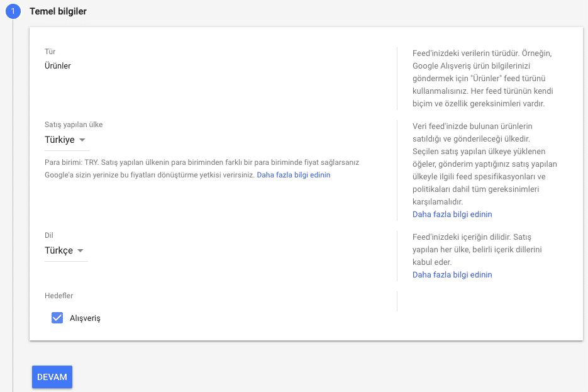Open the learn more link after currency note
This screenshot has width=588, height=392.
[x=294, y=175]
